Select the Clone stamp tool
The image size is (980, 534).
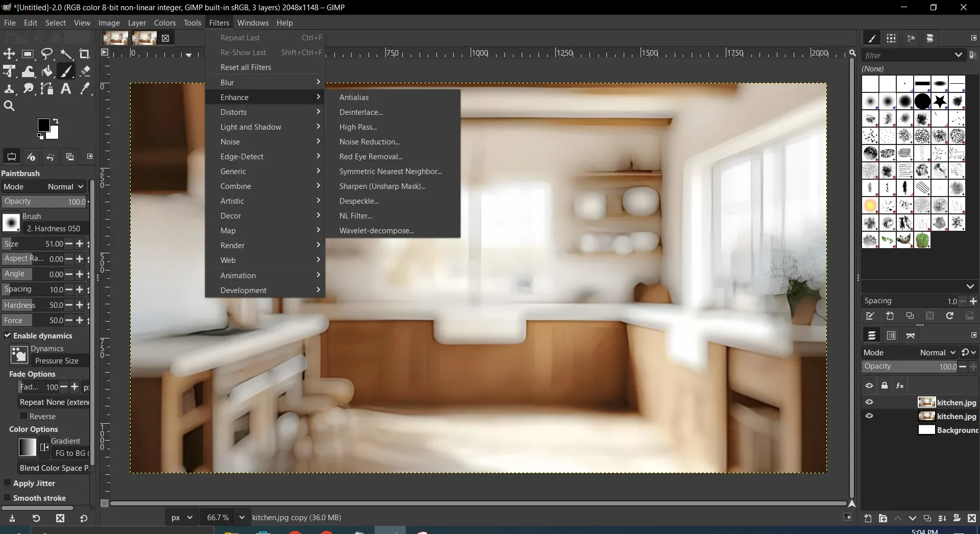9,89
